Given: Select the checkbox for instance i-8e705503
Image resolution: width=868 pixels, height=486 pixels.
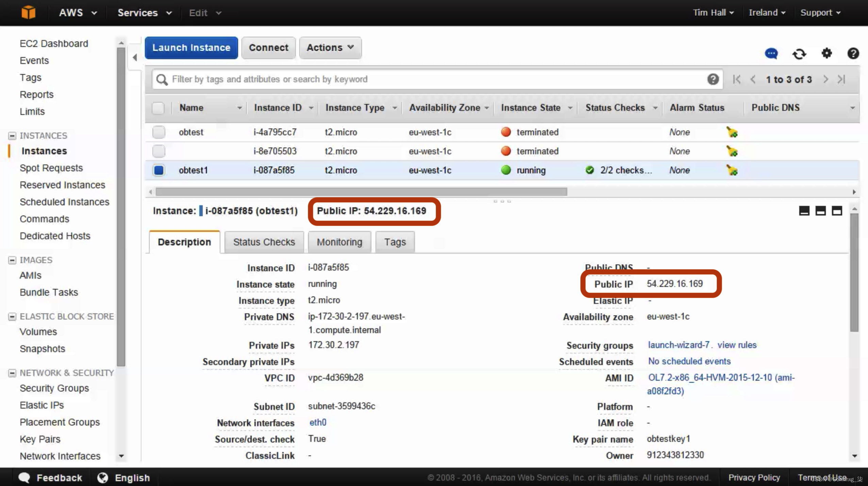Looking at the screenshot, I should (159, 151).
